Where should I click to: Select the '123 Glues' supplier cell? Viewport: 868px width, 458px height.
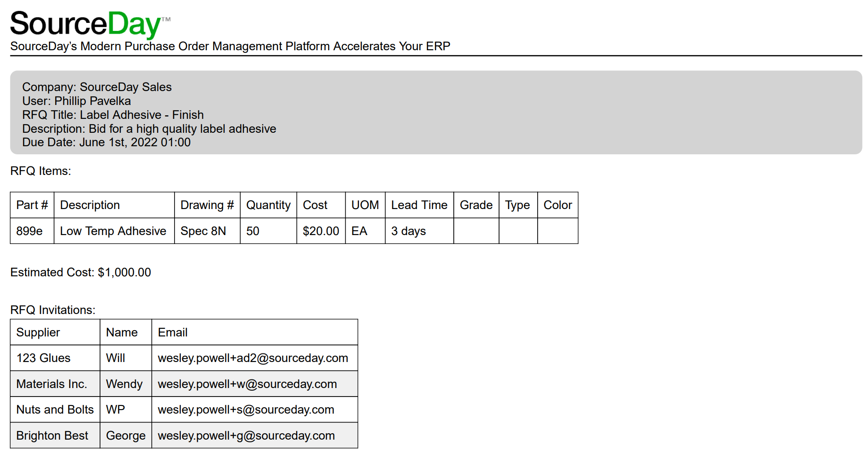click(55, 358)
